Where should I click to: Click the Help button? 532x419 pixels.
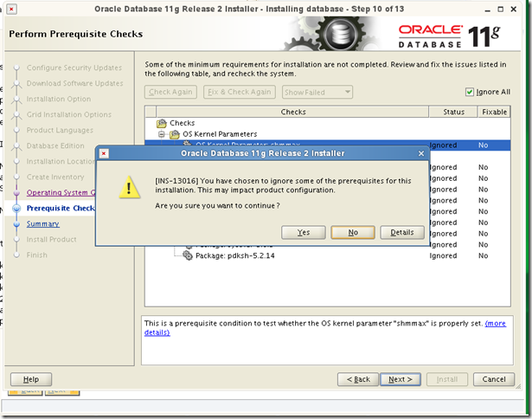point(31,379)
